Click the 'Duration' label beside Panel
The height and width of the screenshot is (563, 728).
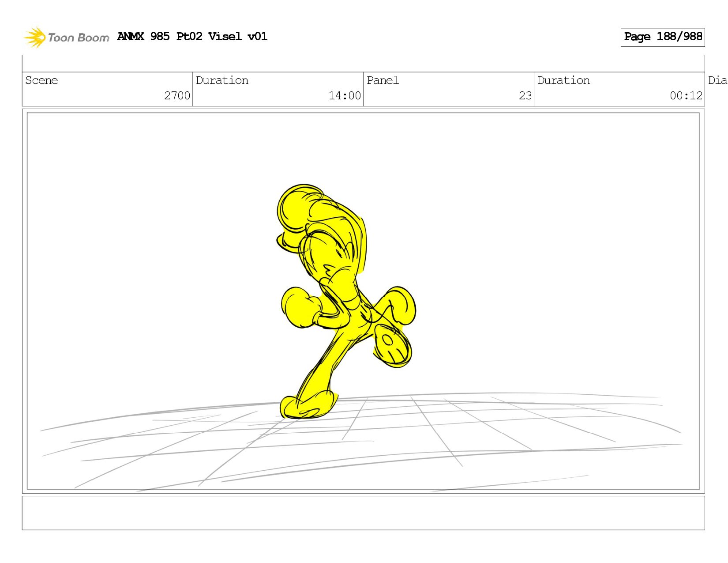[x=563, y=80]
